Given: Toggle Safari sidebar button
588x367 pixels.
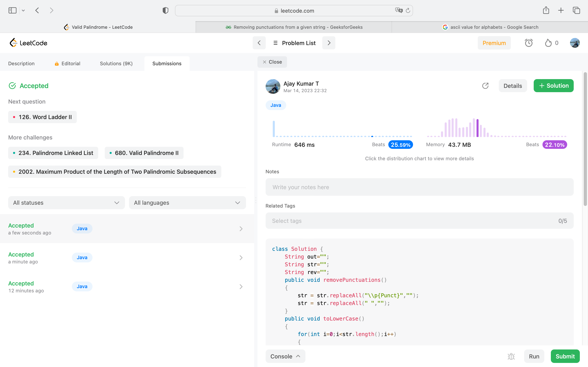Looking at the screenshot, I should point(12,10).
